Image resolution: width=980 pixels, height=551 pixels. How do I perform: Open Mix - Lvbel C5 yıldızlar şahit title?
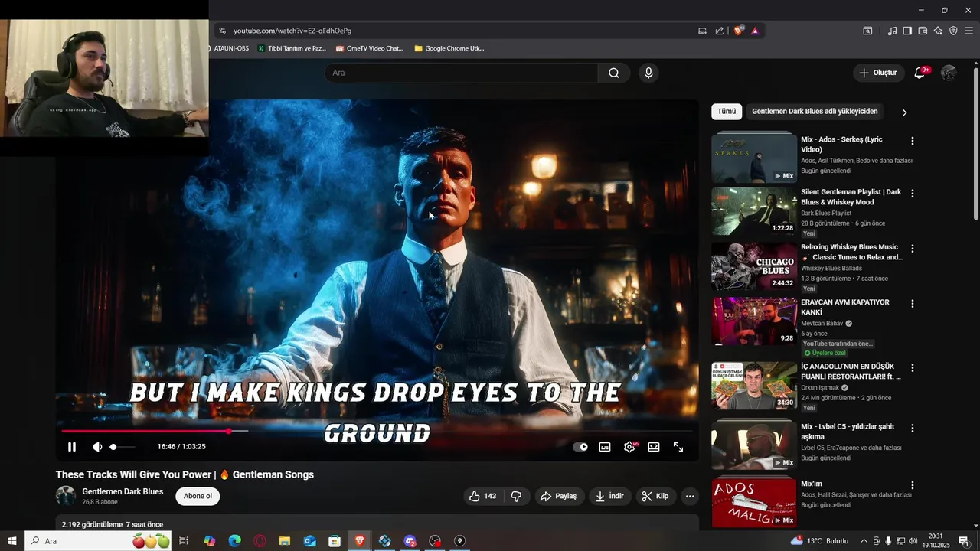[x=848, y=432]
